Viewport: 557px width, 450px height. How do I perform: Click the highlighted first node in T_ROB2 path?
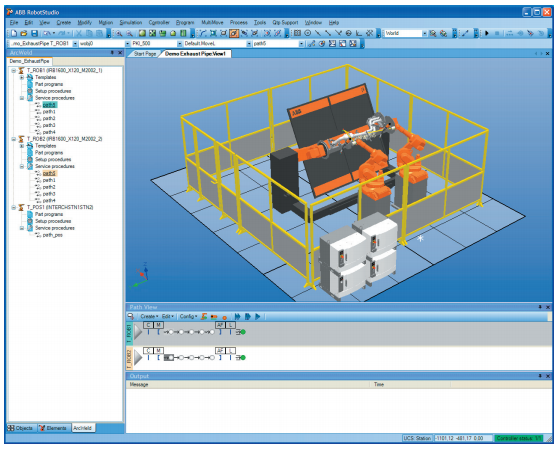(x=169, y=358)
